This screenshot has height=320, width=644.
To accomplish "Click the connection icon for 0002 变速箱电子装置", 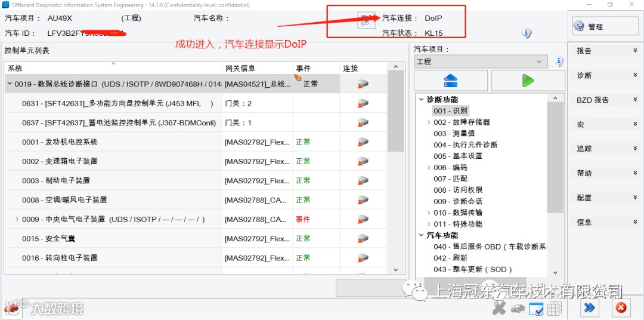I will (x=363, y=161).
